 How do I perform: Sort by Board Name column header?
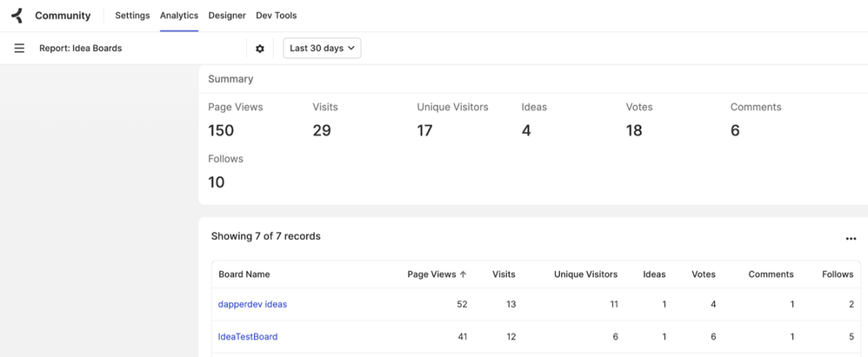coord(244,274)
